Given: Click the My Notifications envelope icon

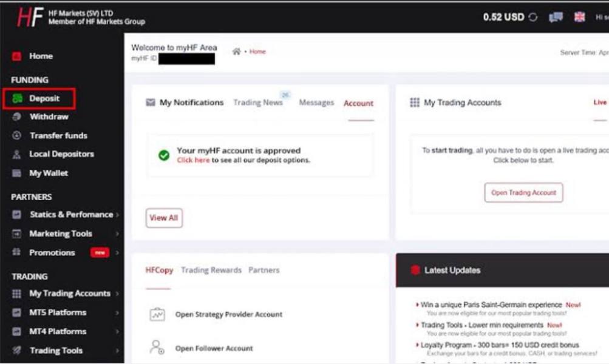Looking at the screenshot, I should point(151,103).
